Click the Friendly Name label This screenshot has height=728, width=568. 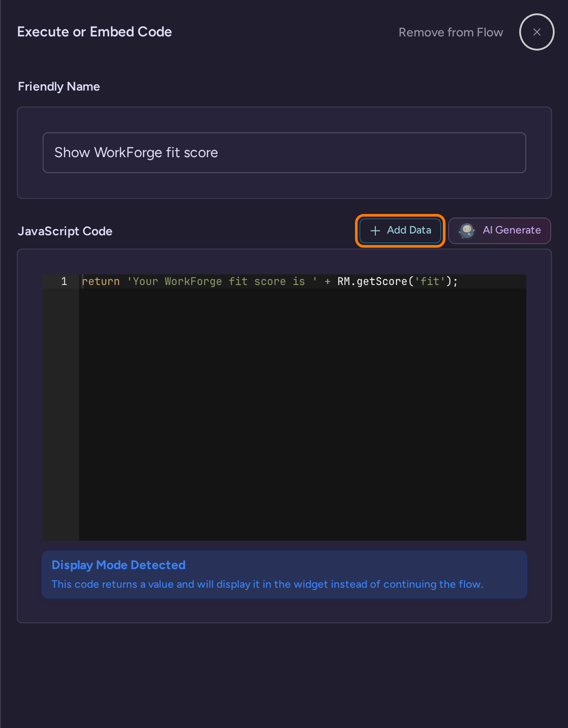pos(59,87)
